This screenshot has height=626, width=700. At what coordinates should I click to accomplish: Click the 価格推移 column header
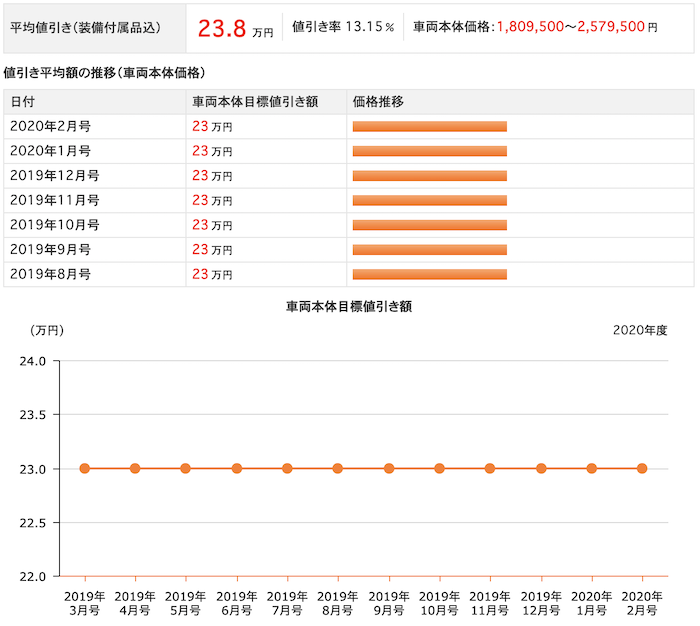click(x=378, y=102)
